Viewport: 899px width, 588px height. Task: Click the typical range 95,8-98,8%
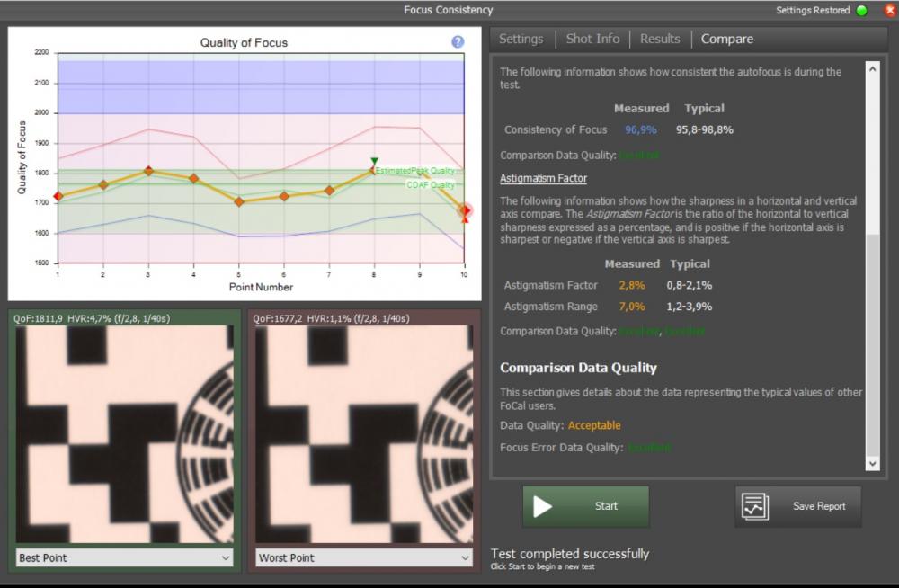704,129
